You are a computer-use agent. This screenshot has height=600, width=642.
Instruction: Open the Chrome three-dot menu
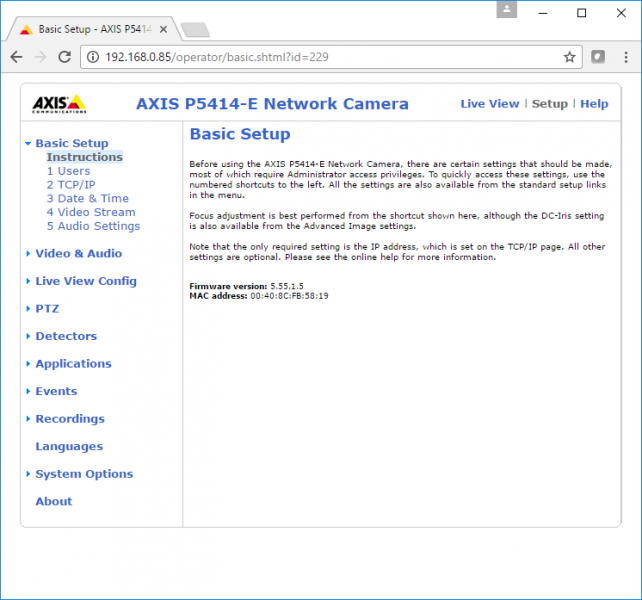626,57
